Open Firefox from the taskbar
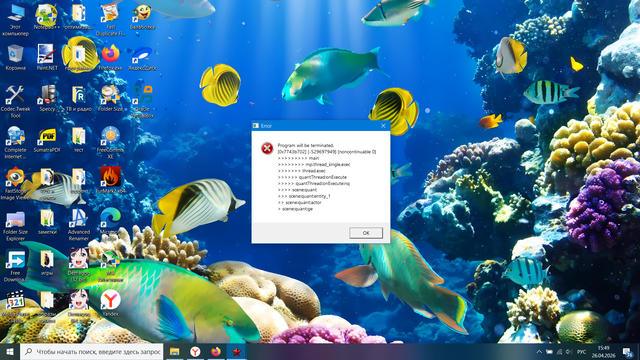The height and width of the screenshot is (360, 640). point(216,351)
